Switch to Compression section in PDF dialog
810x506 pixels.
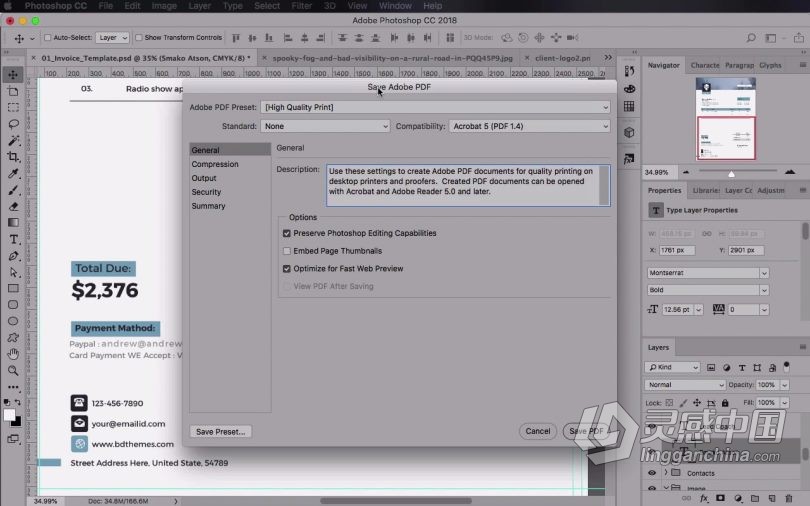pyautogui.click(x=215, y=164)
